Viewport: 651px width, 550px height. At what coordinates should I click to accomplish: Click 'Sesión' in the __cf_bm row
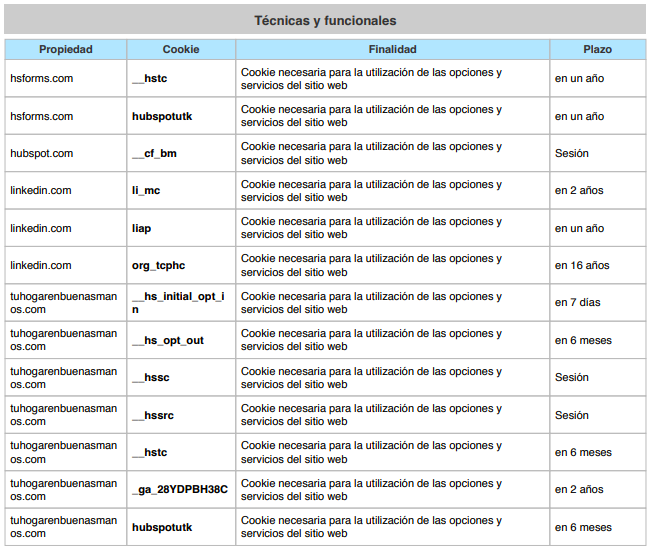tap(572, 153)
